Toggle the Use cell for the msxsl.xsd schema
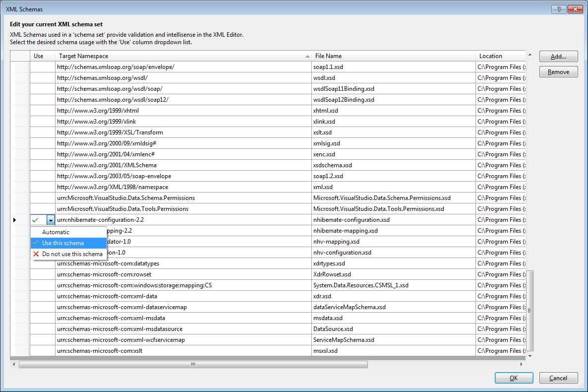 coord(42,350)
